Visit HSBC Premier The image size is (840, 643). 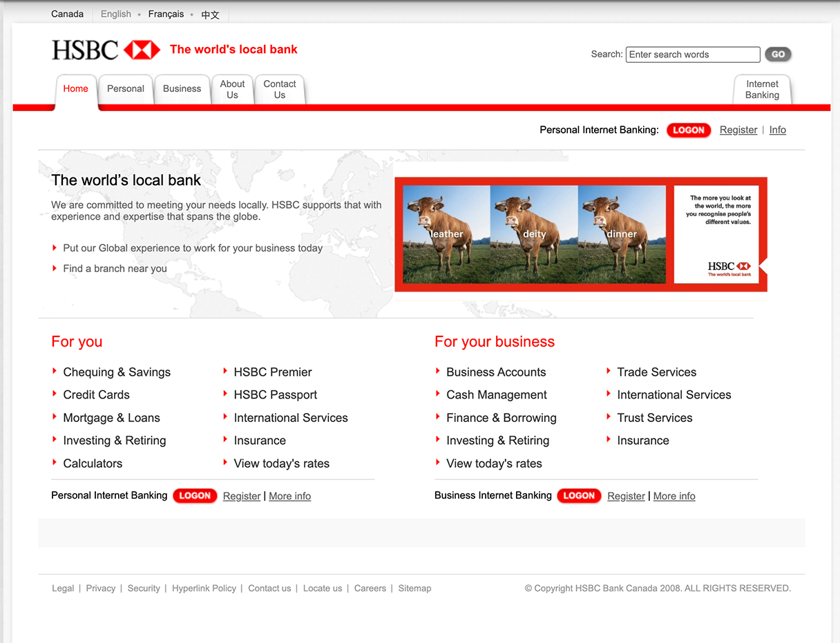coord(273,372)
